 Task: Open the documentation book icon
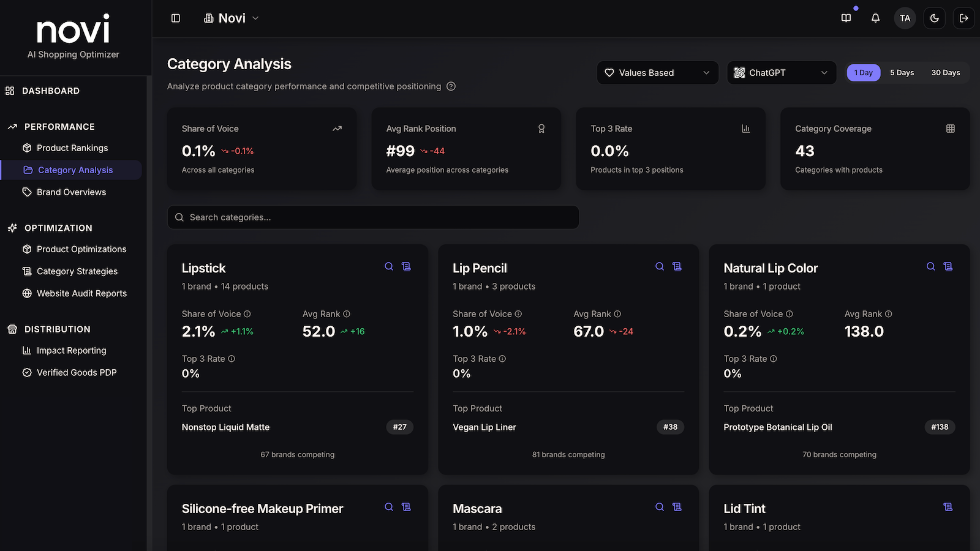846,18
